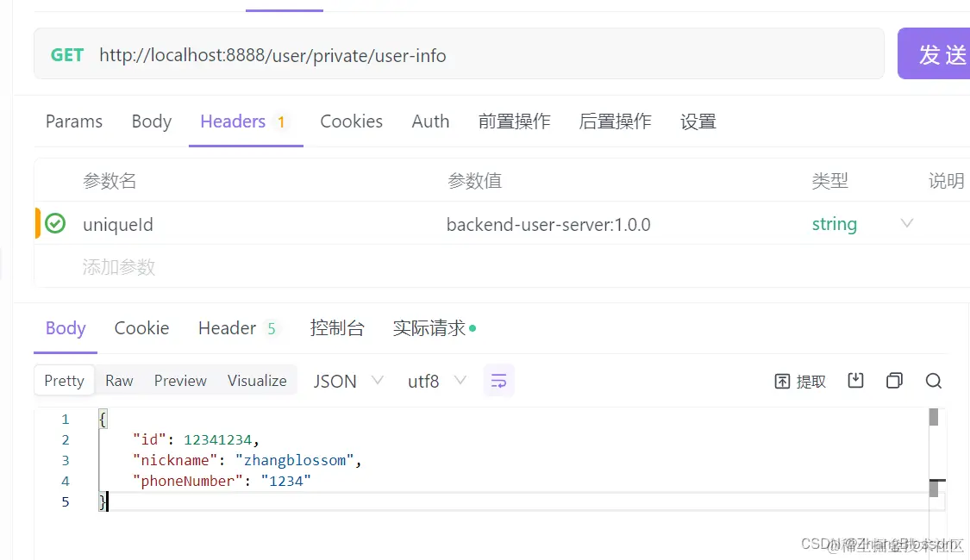Image resolution: width=970 pixels, height=560 pixels.
Task: Click the 类型 column header
Action: click(x=829, y=180)
